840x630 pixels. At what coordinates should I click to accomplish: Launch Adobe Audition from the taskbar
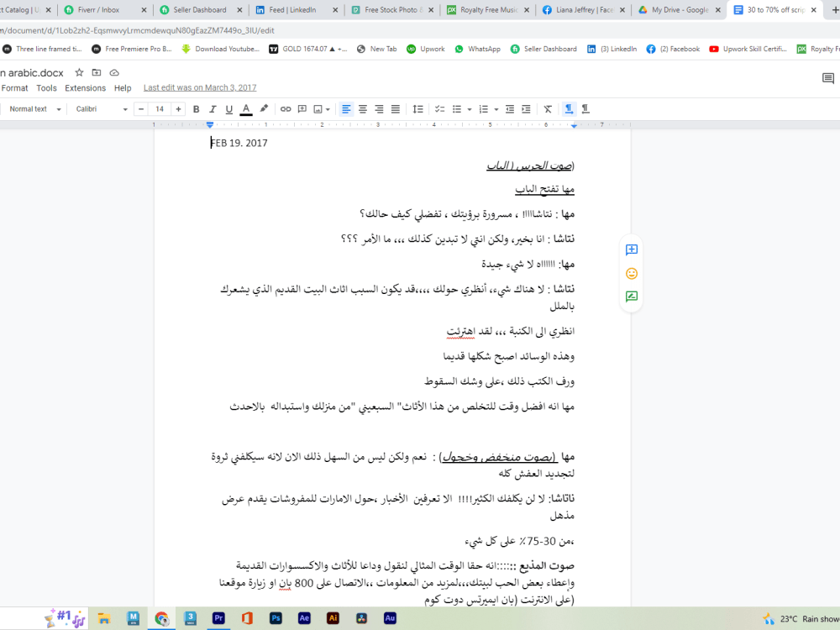click(390, 618)
